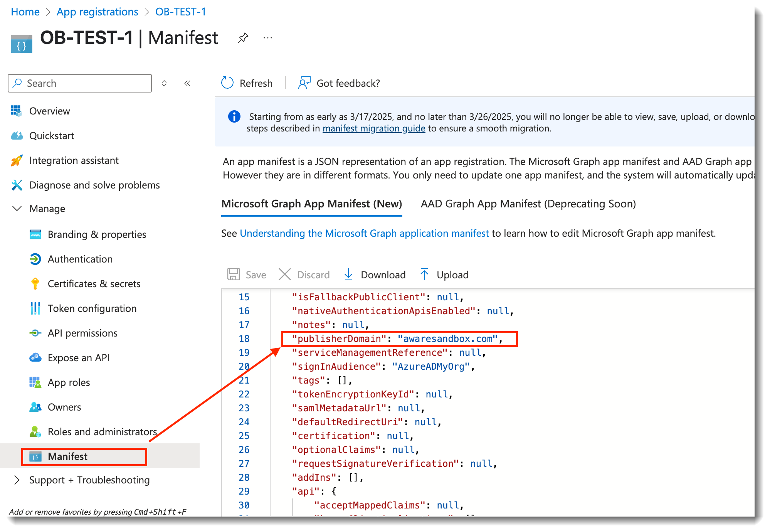
Task: Pin the OB-TEST-1 Manifest page
Action: click(x=243, y=38)
